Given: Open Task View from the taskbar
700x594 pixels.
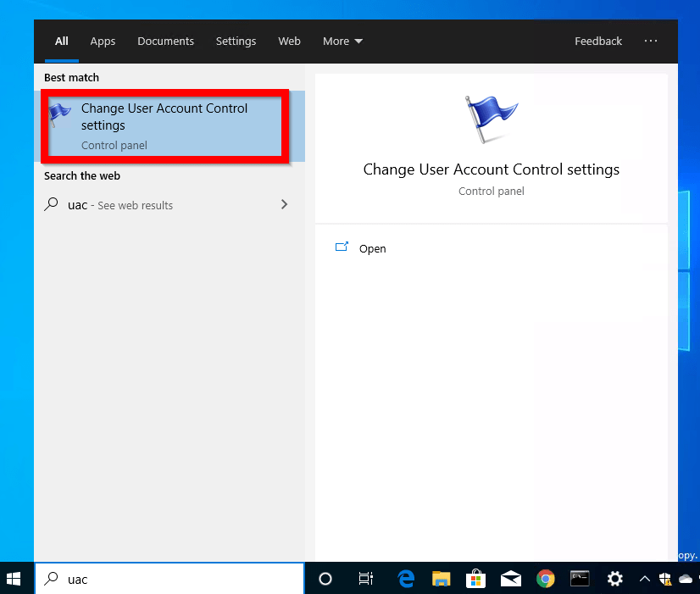Looking at the screenshot, I should point(365,579).
